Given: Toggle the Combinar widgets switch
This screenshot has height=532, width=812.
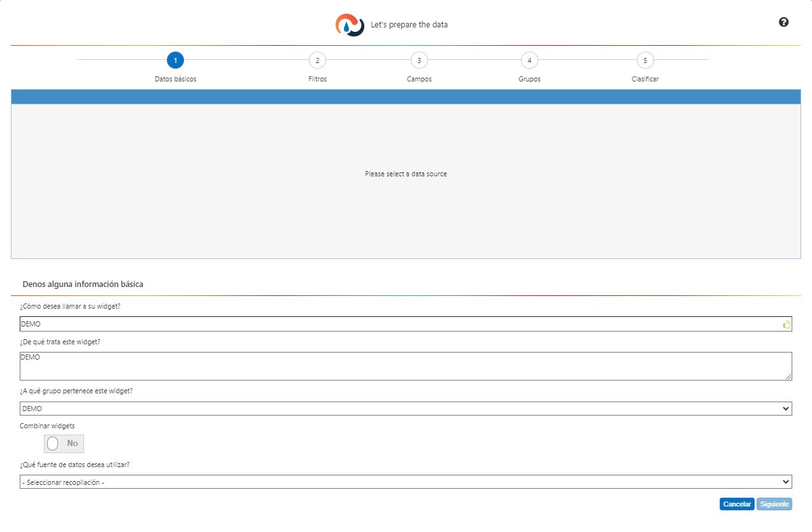Looking at the screenshot, I should pyautogui.click(x=64, y=444).
